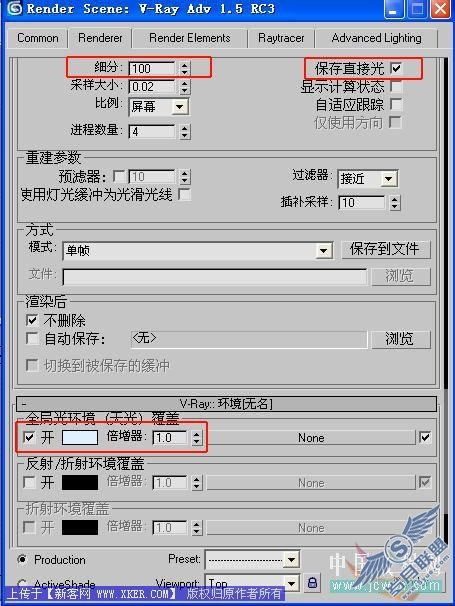Toggle the 自动保存 checkbox
Viewport: 455px width, 606px height.
(32, 339)
